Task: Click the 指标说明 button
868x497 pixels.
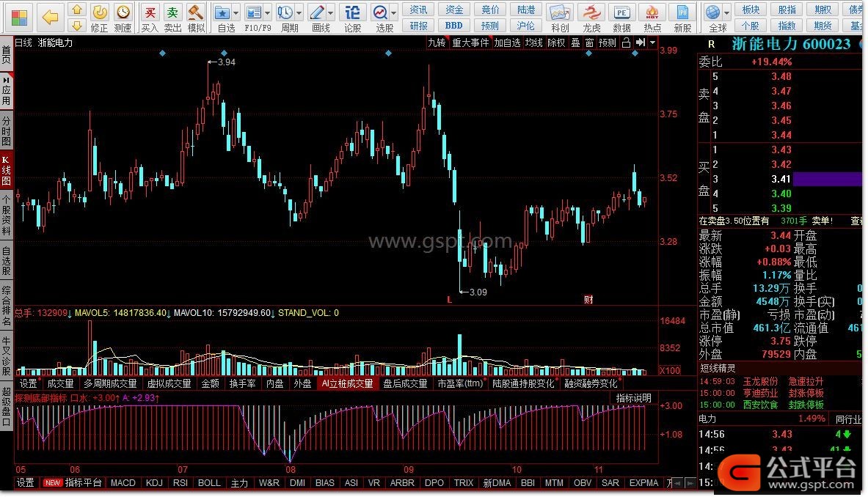Action: (634, 398)
